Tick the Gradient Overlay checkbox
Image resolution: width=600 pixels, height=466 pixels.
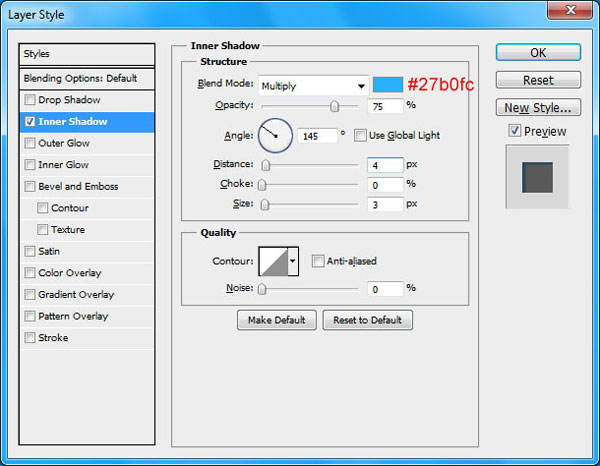30,295
